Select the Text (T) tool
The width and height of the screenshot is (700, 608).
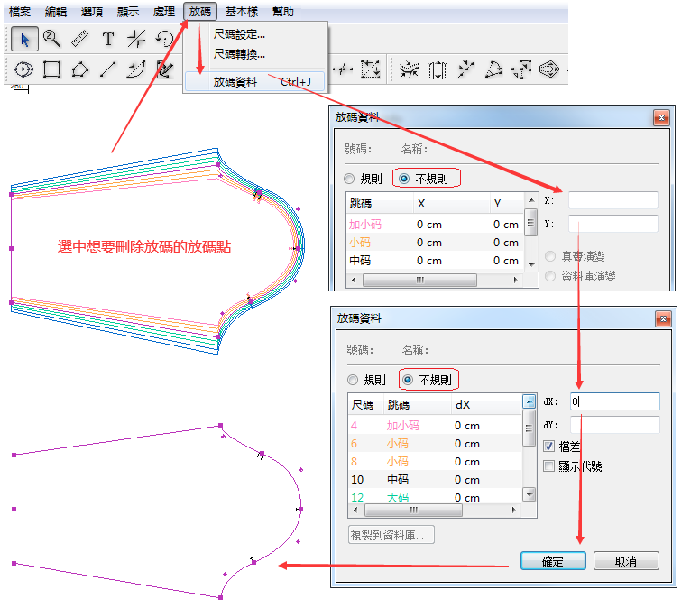(x=108, y=39)
